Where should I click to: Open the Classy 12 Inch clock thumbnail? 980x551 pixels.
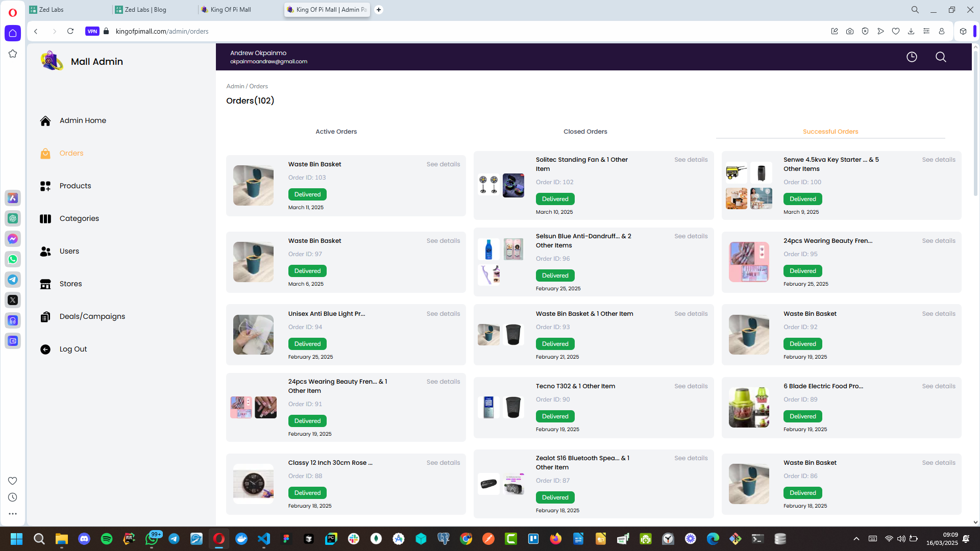pyautogui.click(x=253, y=484)
